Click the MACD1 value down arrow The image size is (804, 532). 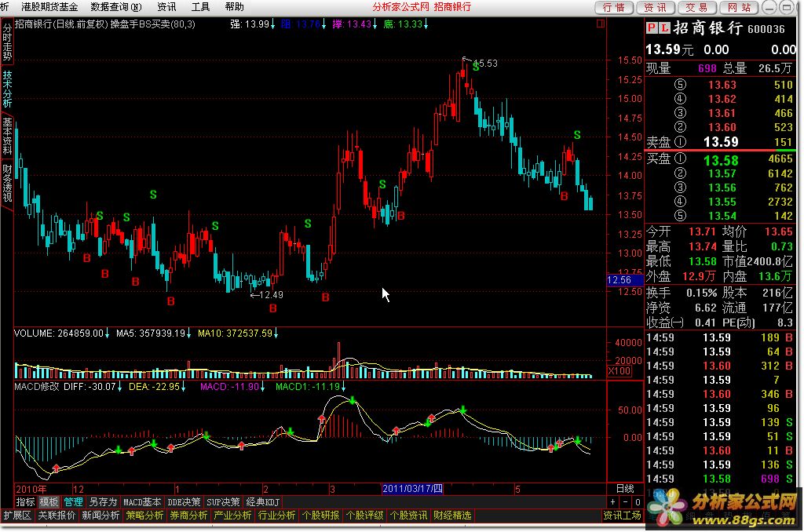coord(343,387)
